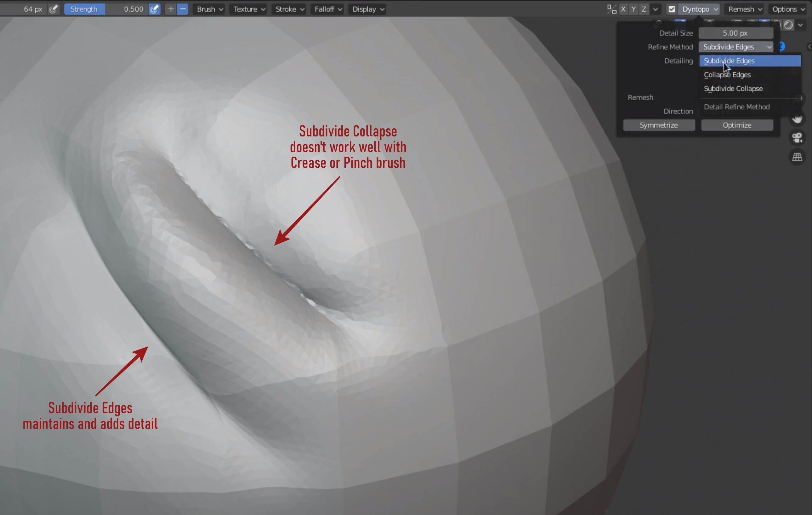
Task: Click the brush size add icon
Action: click(x=171, y=9)
